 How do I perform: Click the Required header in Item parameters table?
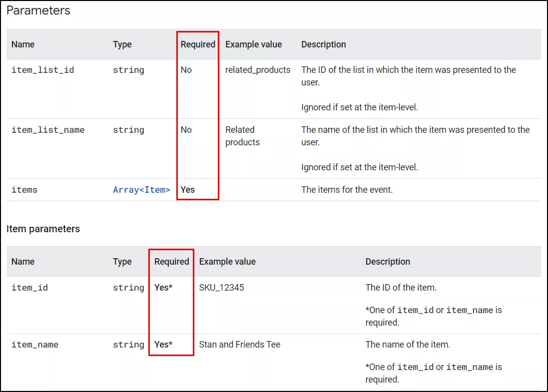click(172, 262)
